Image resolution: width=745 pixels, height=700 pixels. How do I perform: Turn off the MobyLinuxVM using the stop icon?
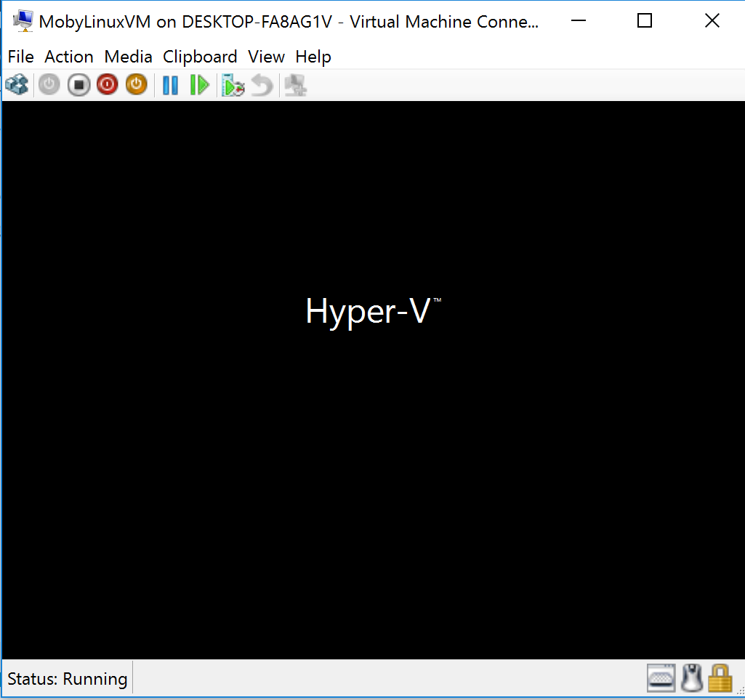click(78, 84)
